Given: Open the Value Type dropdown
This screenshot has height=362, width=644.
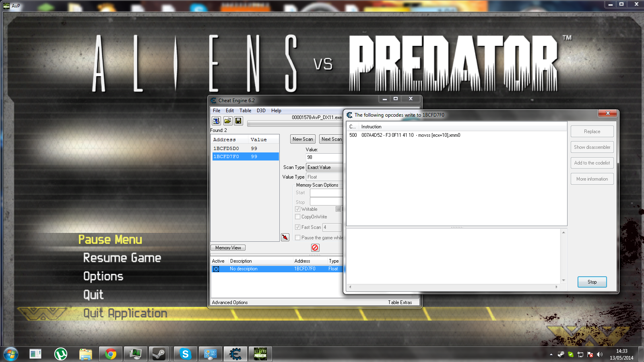Looking at the screenshot, I should (324, 177).
